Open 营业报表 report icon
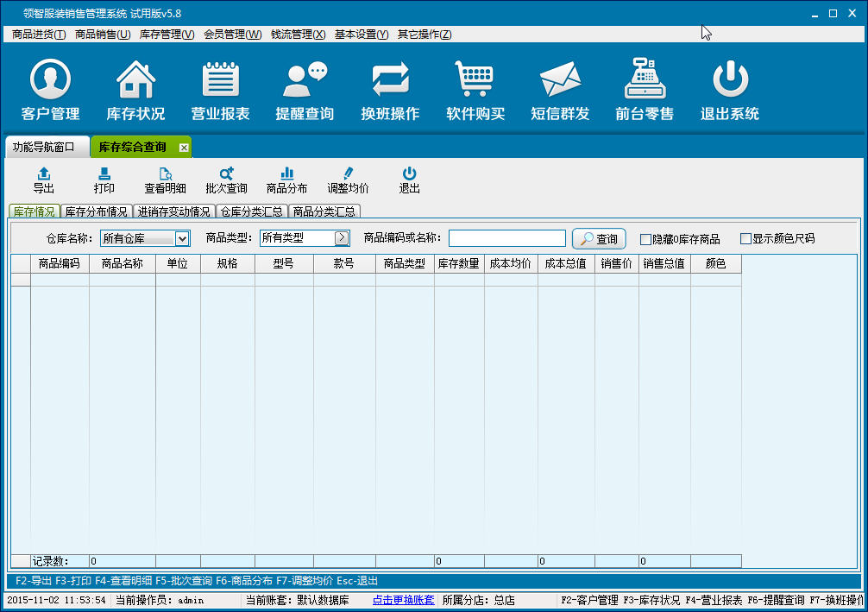The image size is (868, 612). tap(220, 91)
